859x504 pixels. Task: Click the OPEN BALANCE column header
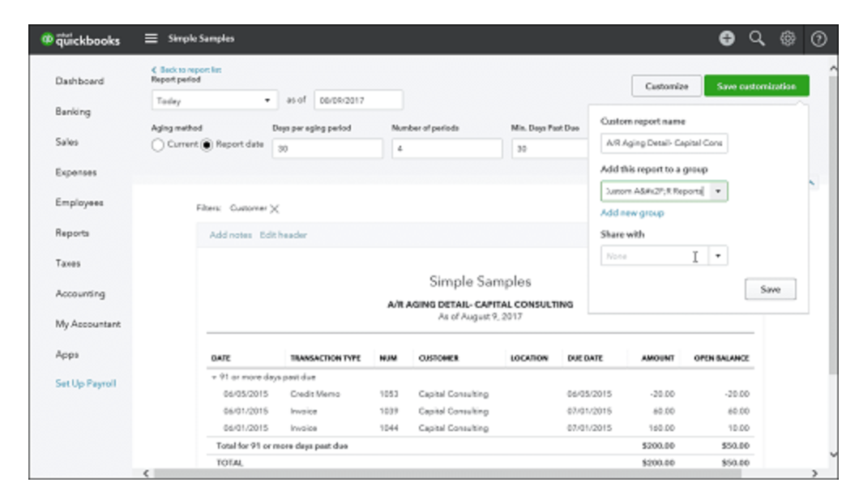pyautogui.click(x=721, y=358)
